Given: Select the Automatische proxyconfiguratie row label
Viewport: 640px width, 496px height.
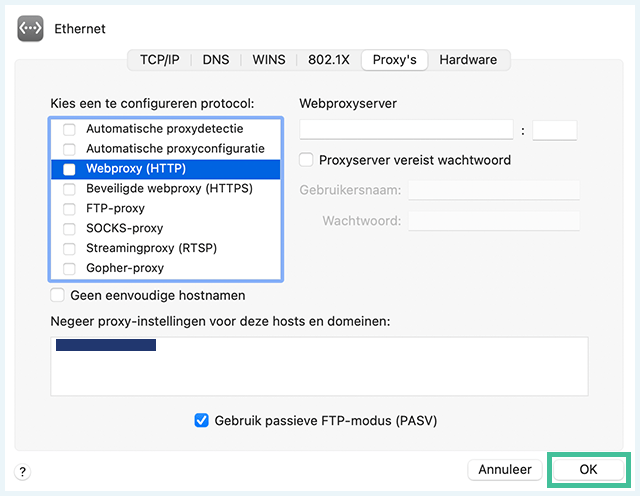Looking at the screenshot, I should [x=175, y=149].
